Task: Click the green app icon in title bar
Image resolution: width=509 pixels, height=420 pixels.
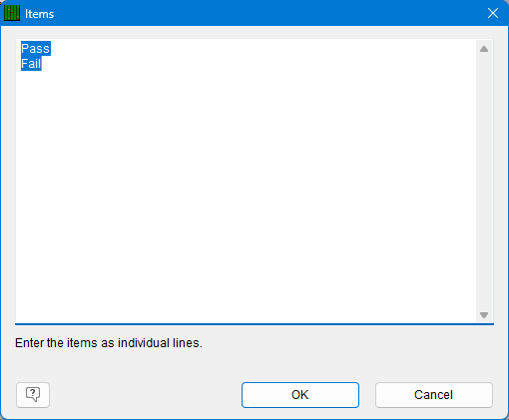Action: tap(12, 13)
